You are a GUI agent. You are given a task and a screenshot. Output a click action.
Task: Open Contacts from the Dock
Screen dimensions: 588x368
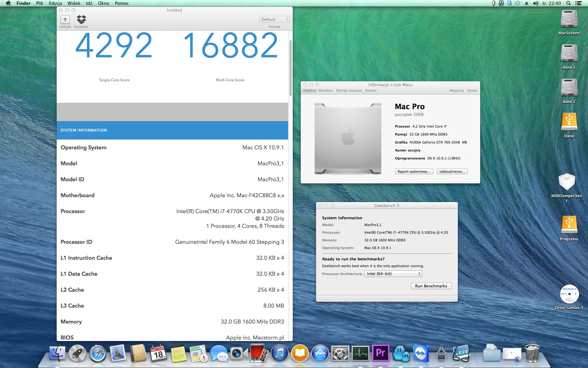click(x=138, y=354)
